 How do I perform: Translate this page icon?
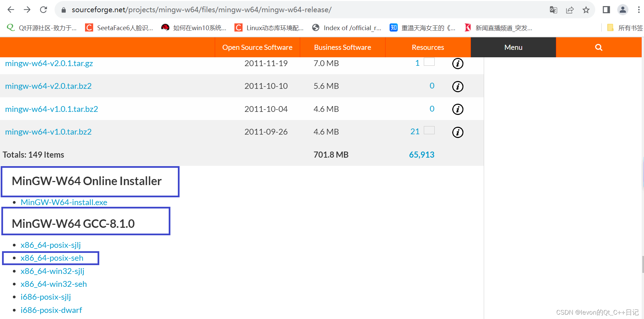[553, 10]
